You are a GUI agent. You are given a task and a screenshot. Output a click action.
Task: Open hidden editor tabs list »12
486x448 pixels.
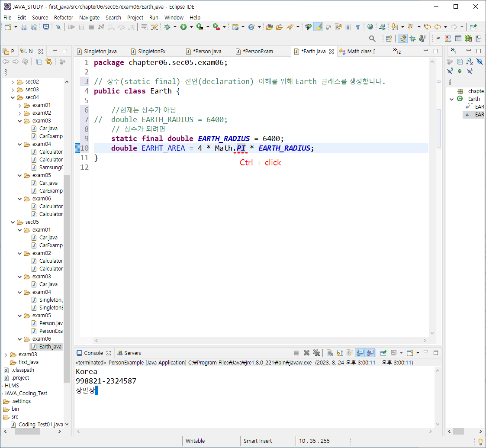397,51
